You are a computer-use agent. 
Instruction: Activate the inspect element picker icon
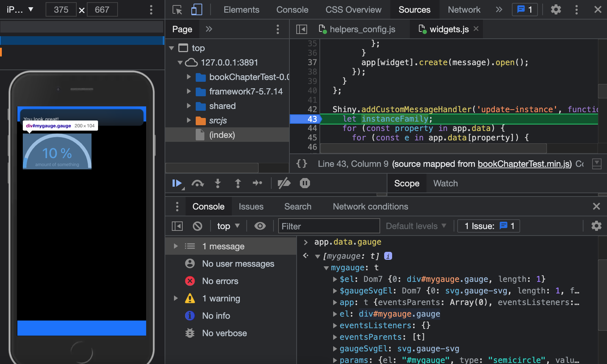[x=177, y=10]
